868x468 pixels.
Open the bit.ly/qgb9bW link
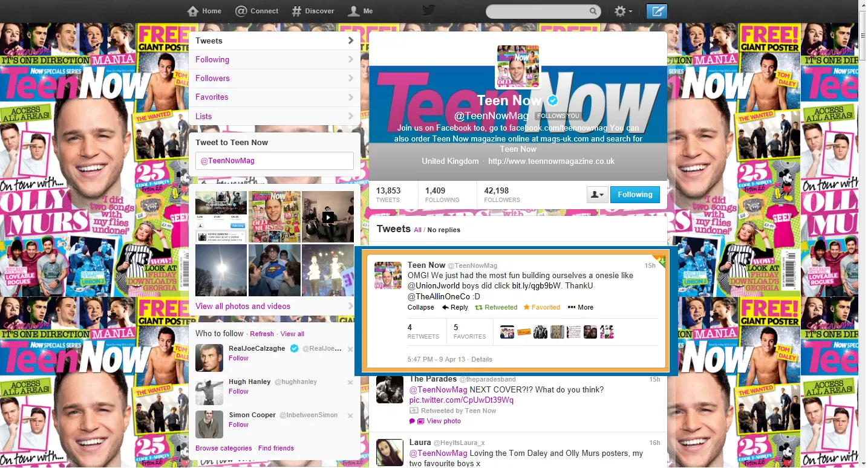click(x=537, y=285)
